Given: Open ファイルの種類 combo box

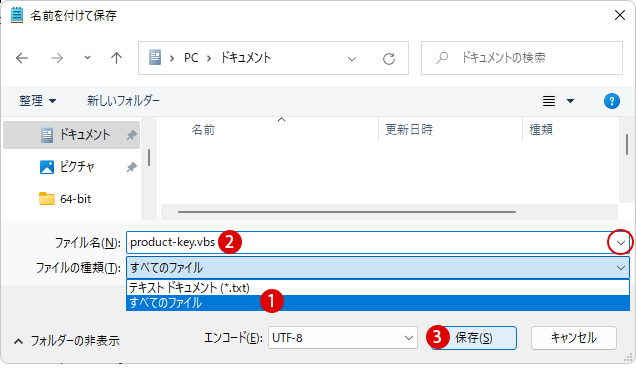Looking at the screenshot, I should click(378, 267).
